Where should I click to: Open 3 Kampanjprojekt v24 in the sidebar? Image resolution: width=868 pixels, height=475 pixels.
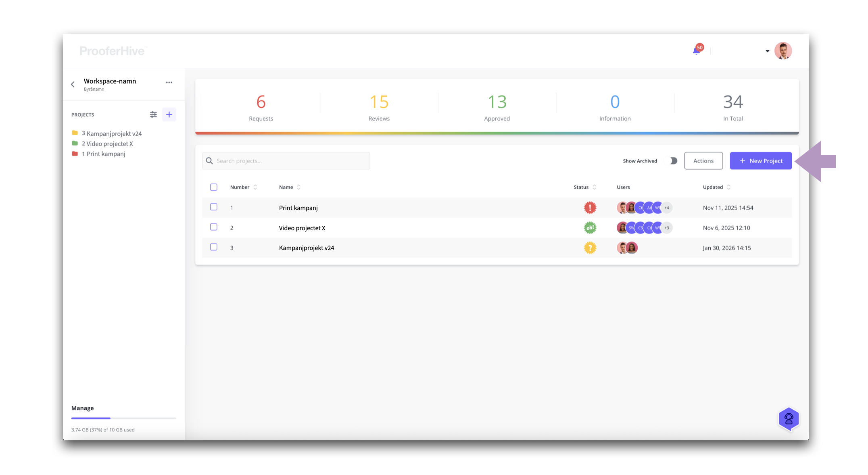tap(111, 133)
